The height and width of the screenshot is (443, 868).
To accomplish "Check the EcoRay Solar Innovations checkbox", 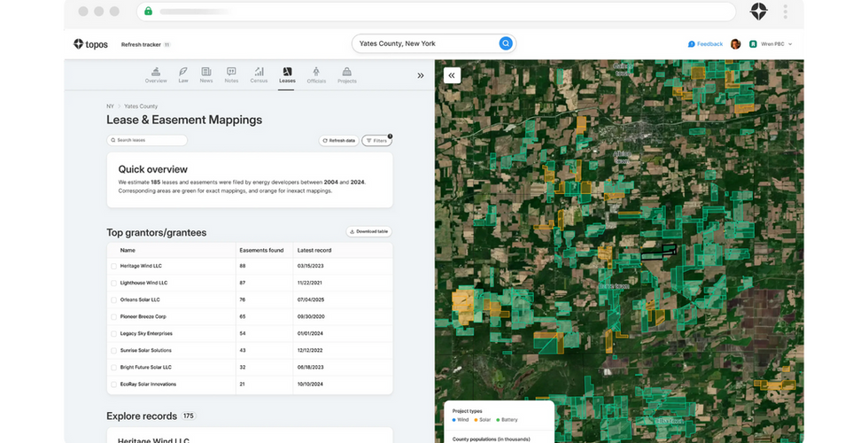I will point(114,385).
